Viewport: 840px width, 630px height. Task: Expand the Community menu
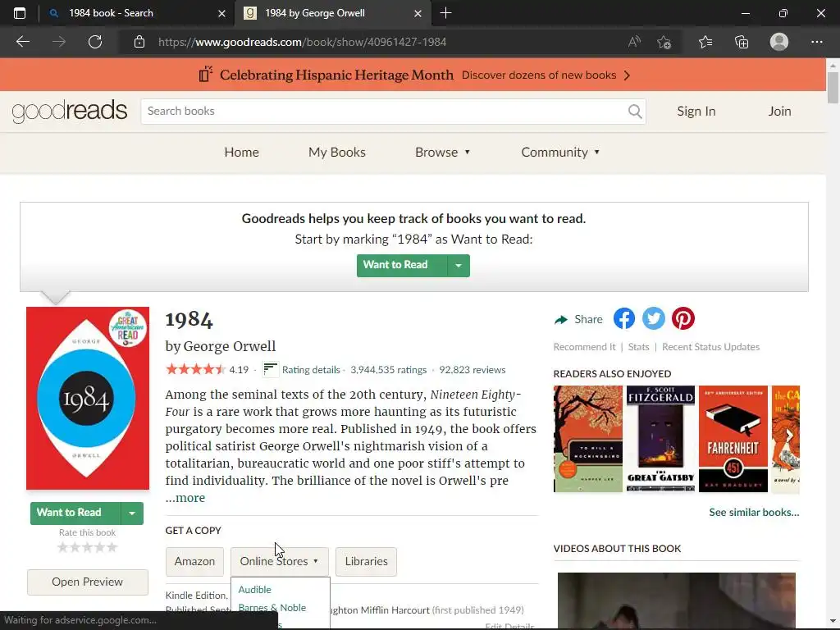pyautogui.click(x=560, y=152)
